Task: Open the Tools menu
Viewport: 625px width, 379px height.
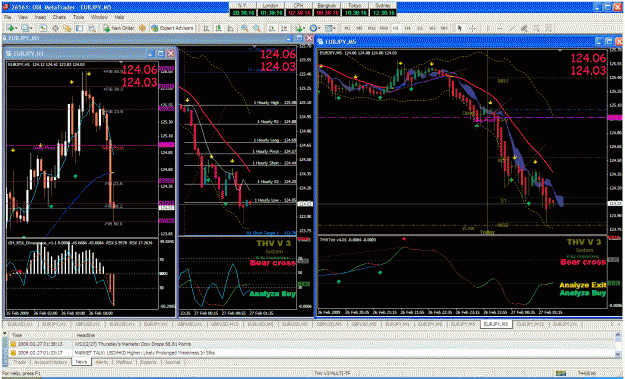Action: point(79,18)
